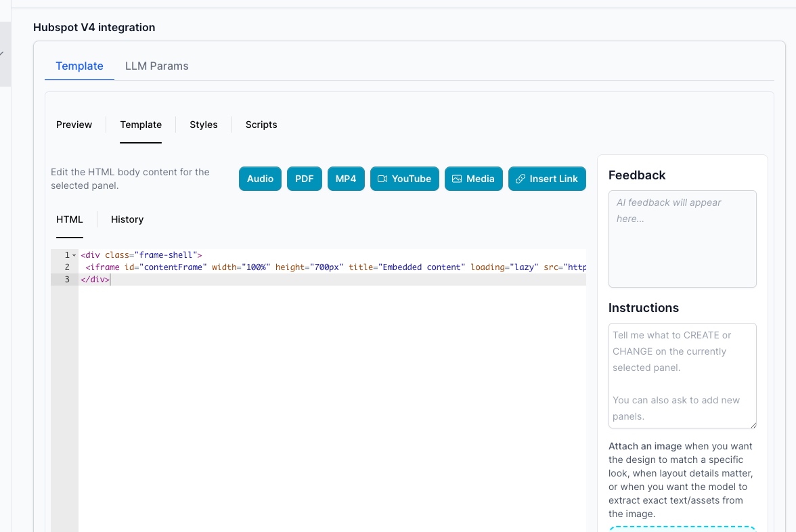Open the Preview sub-tab
This screenshot has height=532, width=796.
pyautogui.click(x=74, y=125)
